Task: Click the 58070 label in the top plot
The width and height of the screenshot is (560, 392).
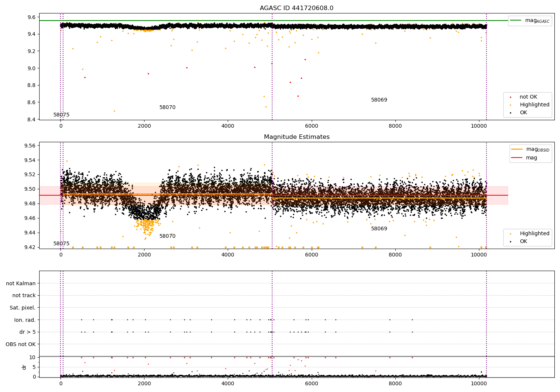Action: pos(167,108)
